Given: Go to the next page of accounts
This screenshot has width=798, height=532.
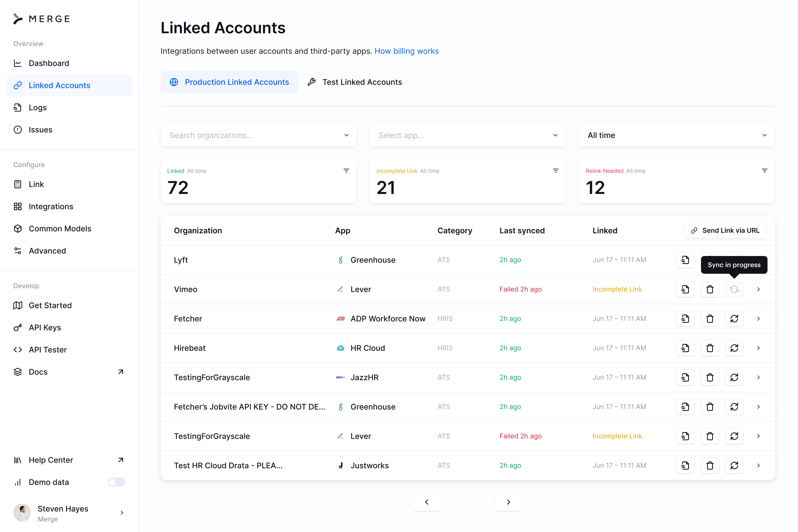Looking at the screenshot, I should pos(508,502).
